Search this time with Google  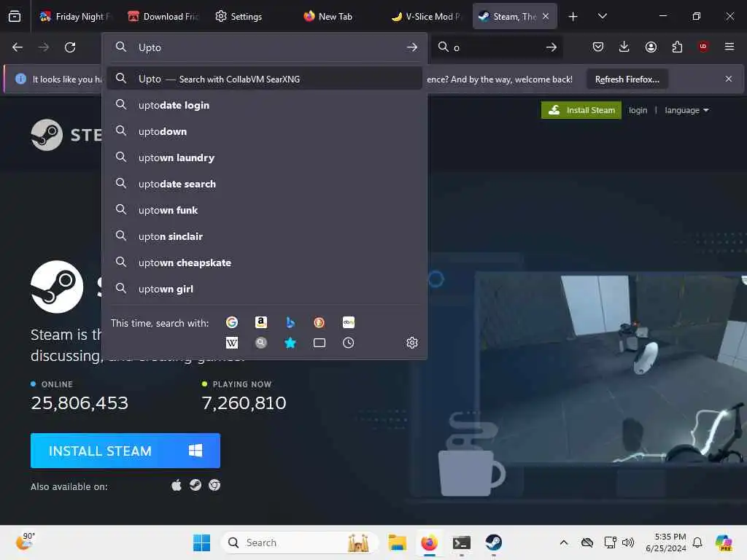(231, 322)
